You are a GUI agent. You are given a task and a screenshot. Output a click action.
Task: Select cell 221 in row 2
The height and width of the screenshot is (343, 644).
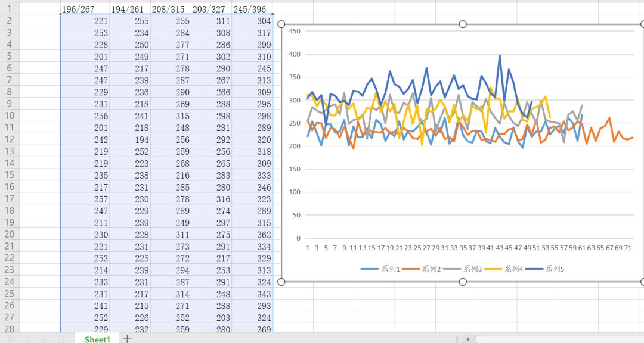pyautogui.click(x=85, y=21)
